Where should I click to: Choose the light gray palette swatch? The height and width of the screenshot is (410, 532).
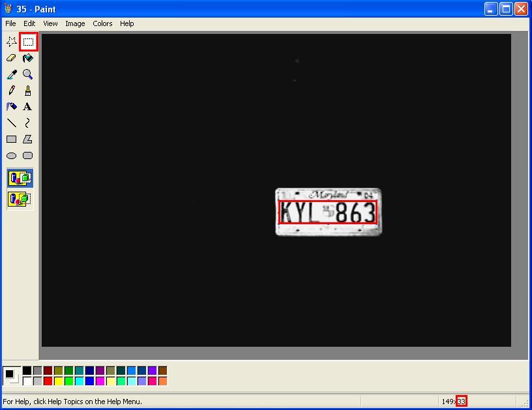click(x=38, y=381)
